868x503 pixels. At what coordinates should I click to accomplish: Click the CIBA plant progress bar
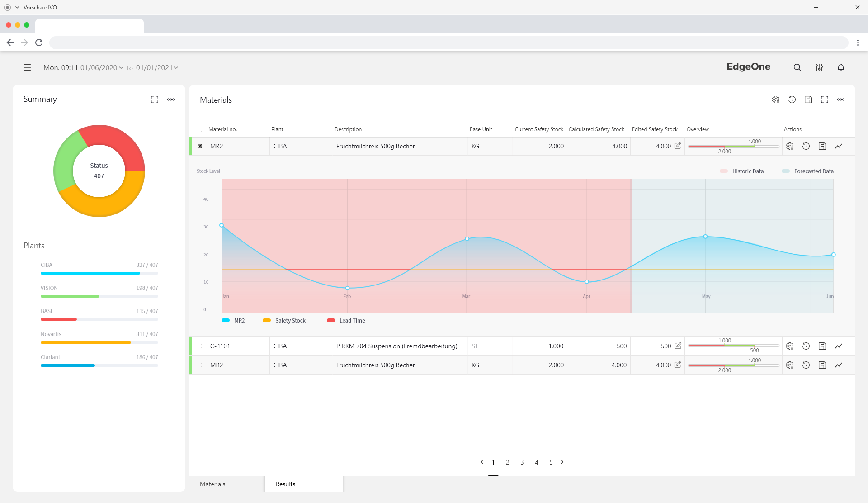pos(99,273)
